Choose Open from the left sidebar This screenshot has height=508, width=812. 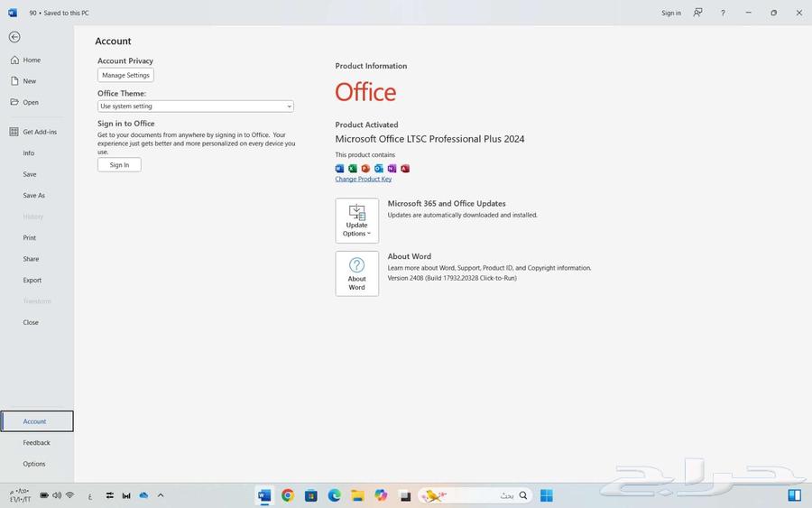pyautogui.click(x=31, y=103)
